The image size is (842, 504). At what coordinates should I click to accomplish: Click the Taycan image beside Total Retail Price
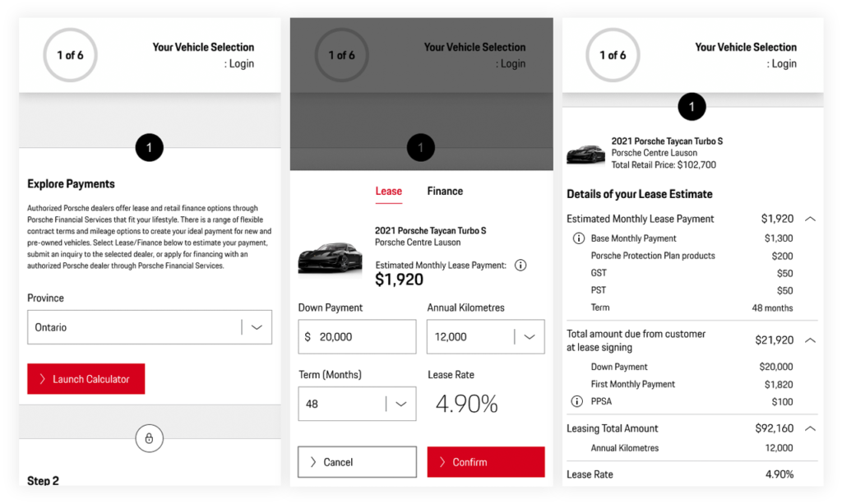coord(585,154)
